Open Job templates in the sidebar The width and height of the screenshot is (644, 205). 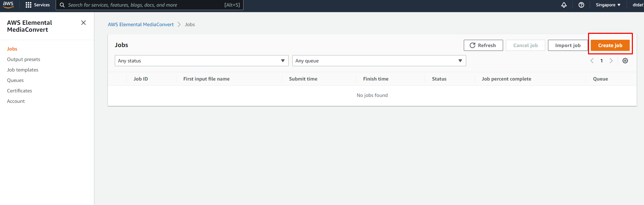point(23,70)
